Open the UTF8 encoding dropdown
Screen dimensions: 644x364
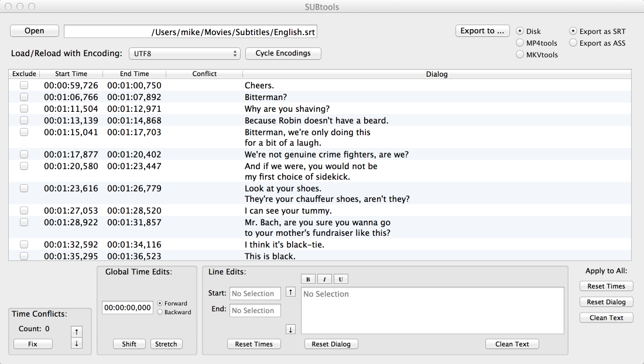pyautogui.click(x=185, y=53)
